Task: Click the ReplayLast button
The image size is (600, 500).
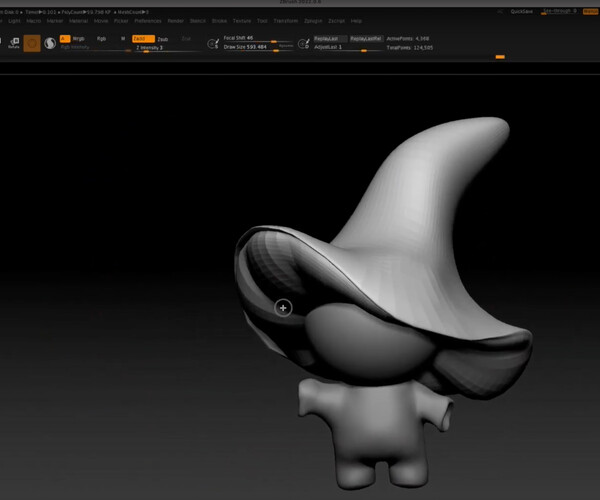Action: (x=330, y=39)
